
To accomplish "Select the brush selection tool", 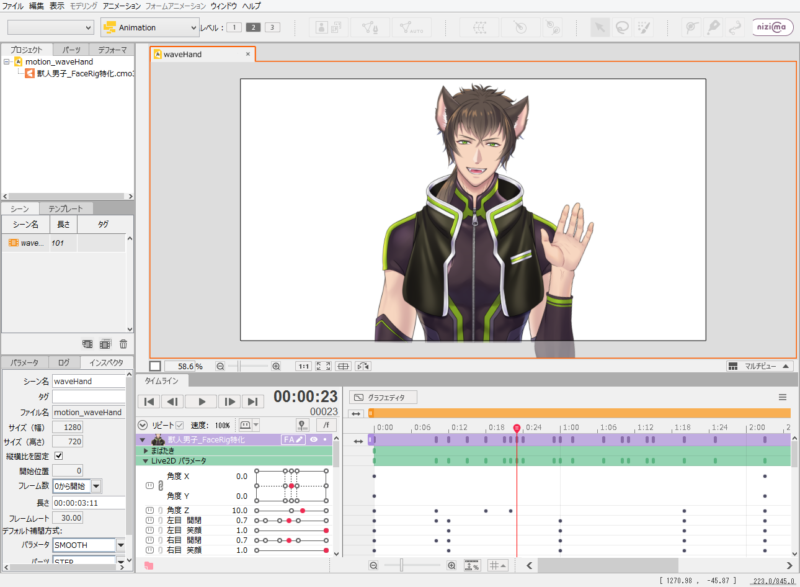I will [644, 27].
